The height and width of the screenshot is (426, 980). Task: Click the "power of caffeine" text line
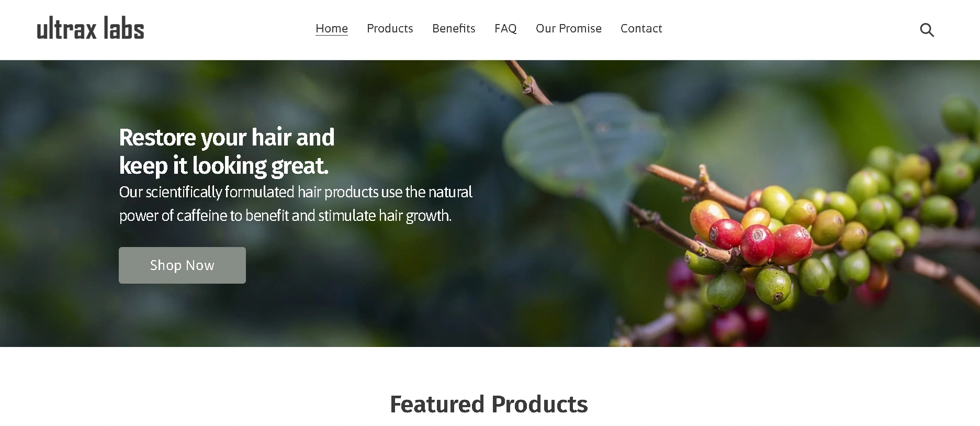click(x=285, y=216)
